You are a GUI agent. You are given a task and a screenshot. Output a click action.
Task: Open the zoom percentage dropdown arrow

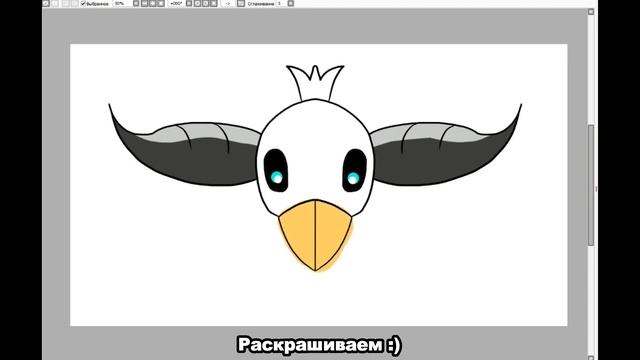136,3
